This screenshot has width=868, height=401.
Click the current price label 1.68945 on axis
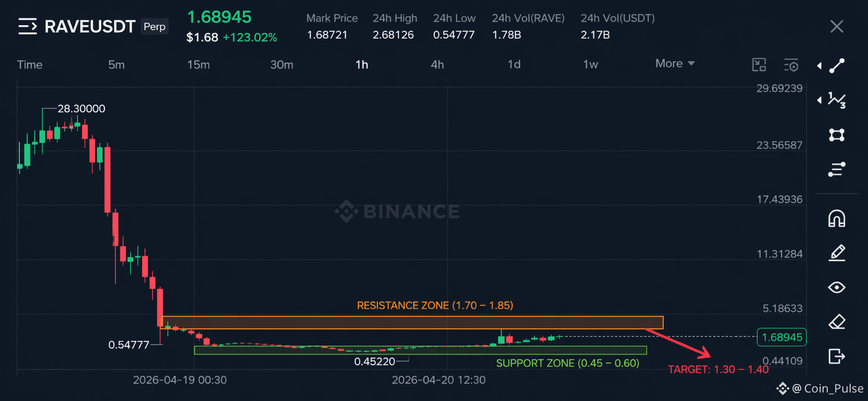pos(782,337)
